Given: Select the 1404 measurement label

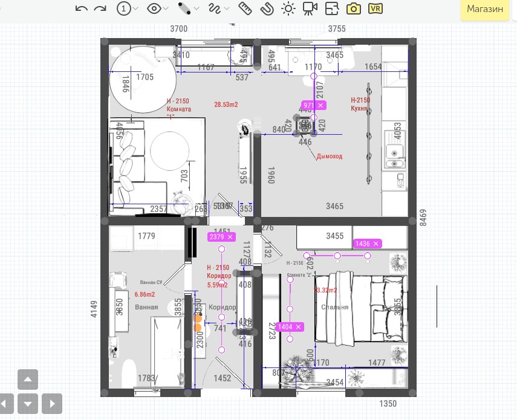Looking at the screenshot, I should pos(285,327).
